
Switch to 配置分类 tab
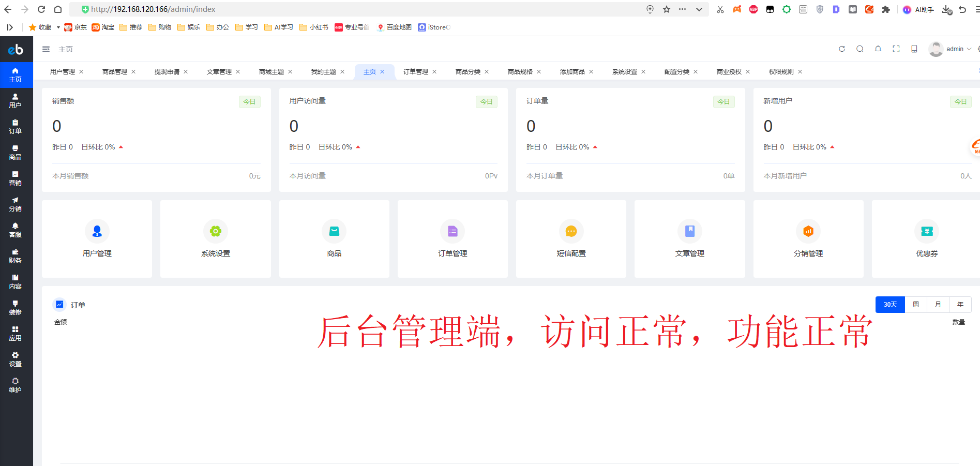677,72
